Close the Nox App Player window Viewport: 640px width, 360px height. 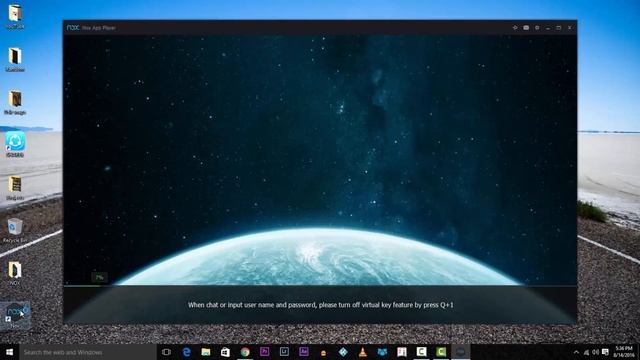coord(570,28)
